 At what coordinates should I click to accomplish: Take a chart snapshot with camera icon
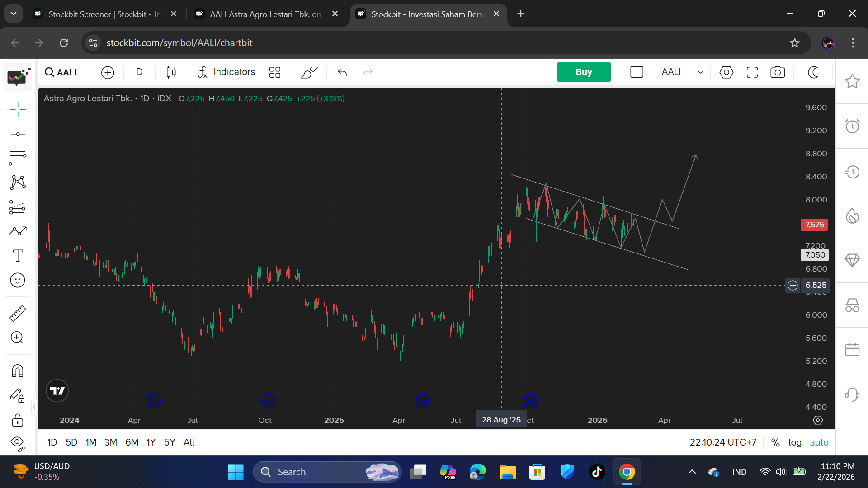(778, 72)
